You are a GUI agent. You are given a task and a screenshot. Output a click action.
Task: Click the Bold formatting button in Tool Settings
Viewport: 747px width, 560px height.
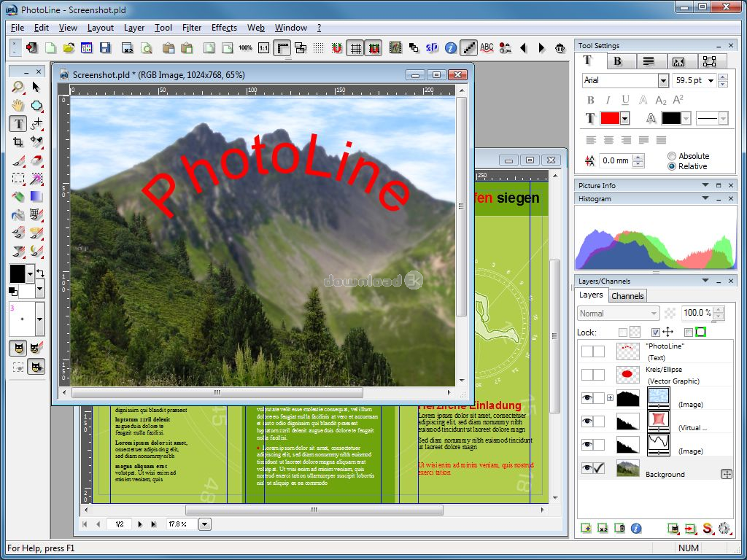click(x=591, y=101)
